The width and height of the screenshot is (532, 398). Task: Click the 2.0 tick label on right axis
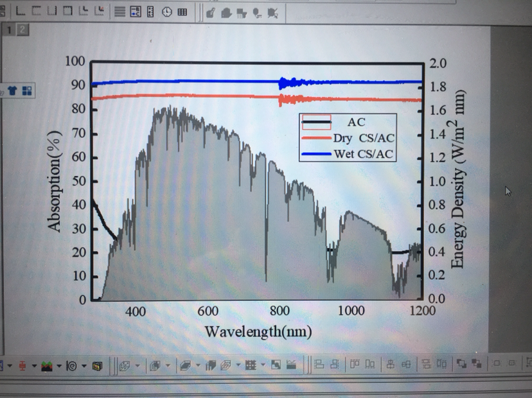pos(438,63)
